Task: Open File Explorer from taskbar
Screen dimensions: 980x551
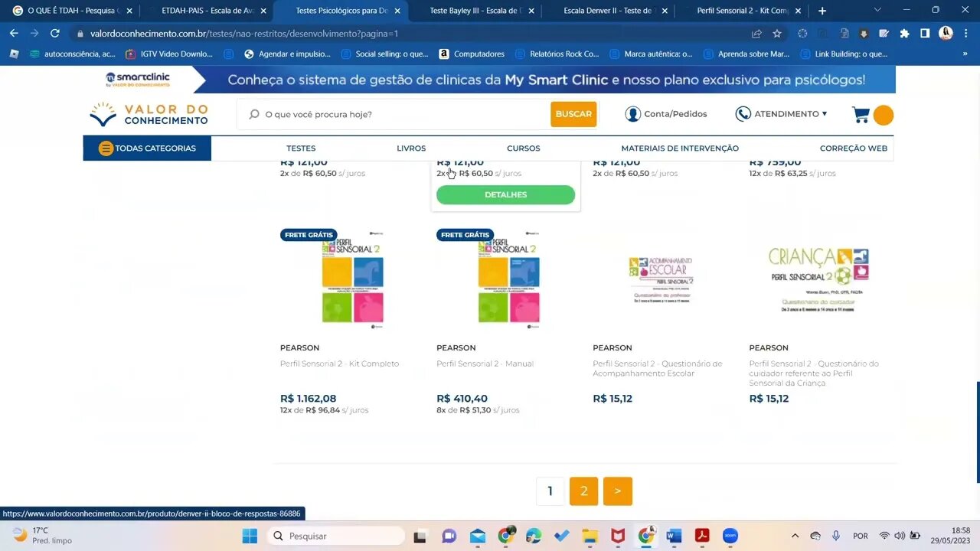Action: coord(590,536)
